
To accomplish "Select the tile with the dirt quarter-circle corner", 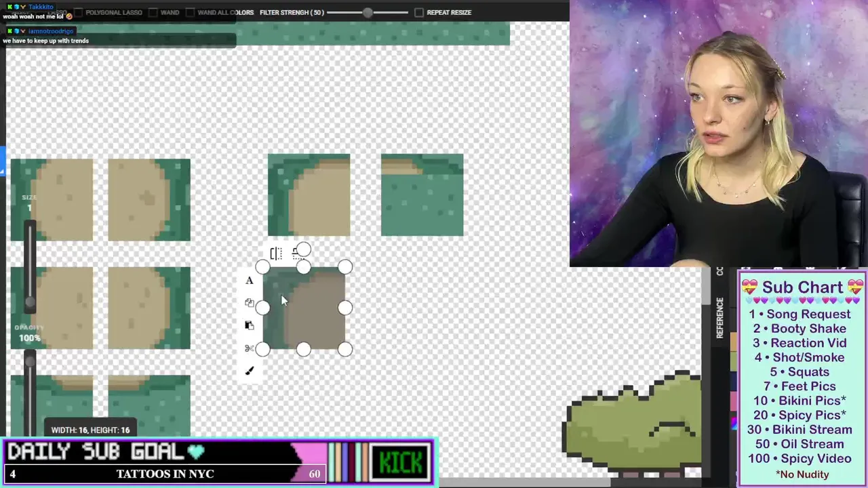I will point(309,195).
